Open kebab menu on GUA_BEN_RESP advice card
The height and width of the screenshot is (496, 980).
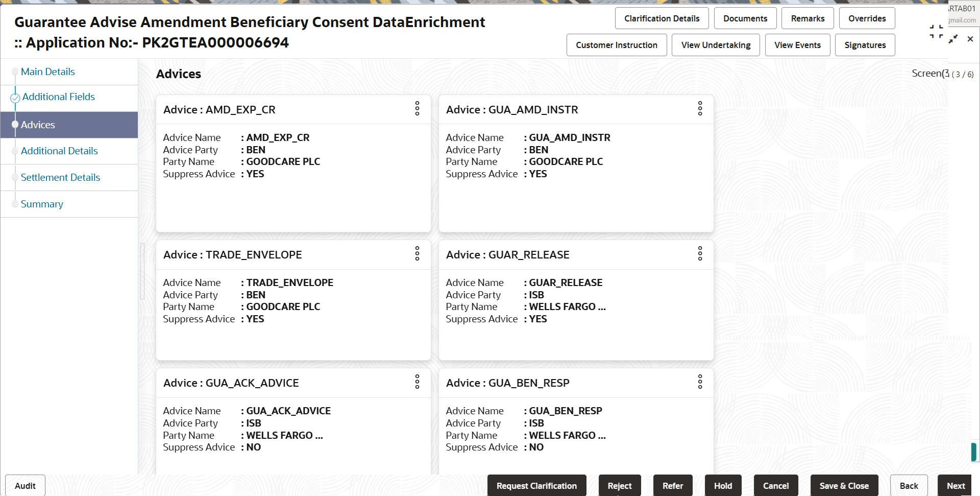point(700,382)
